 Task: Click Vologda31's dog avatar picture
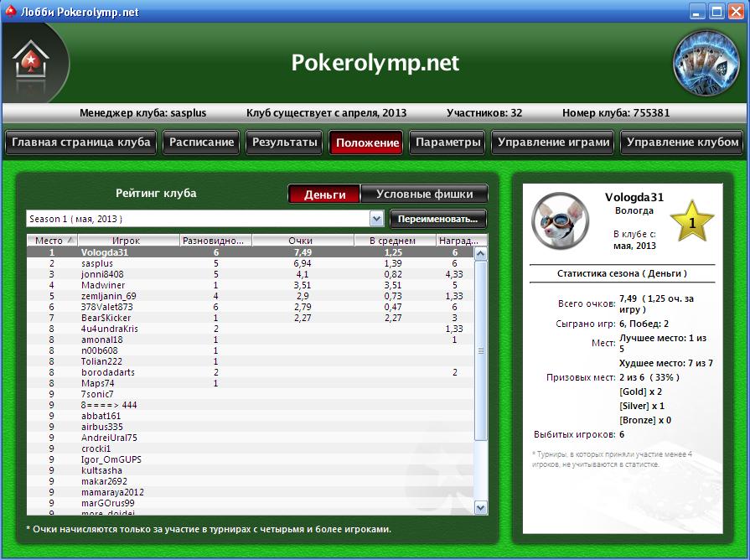[560, 220]
